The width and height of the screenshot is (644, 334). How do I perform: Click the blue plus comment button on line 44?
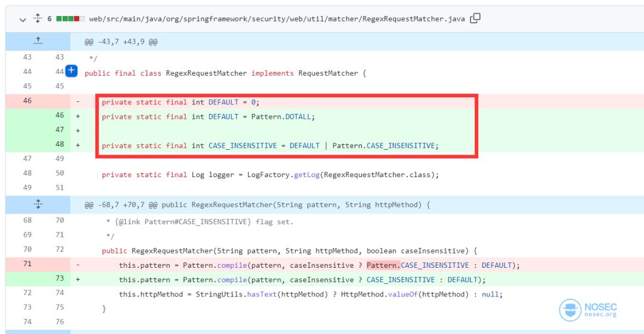[x=72, y=71]
